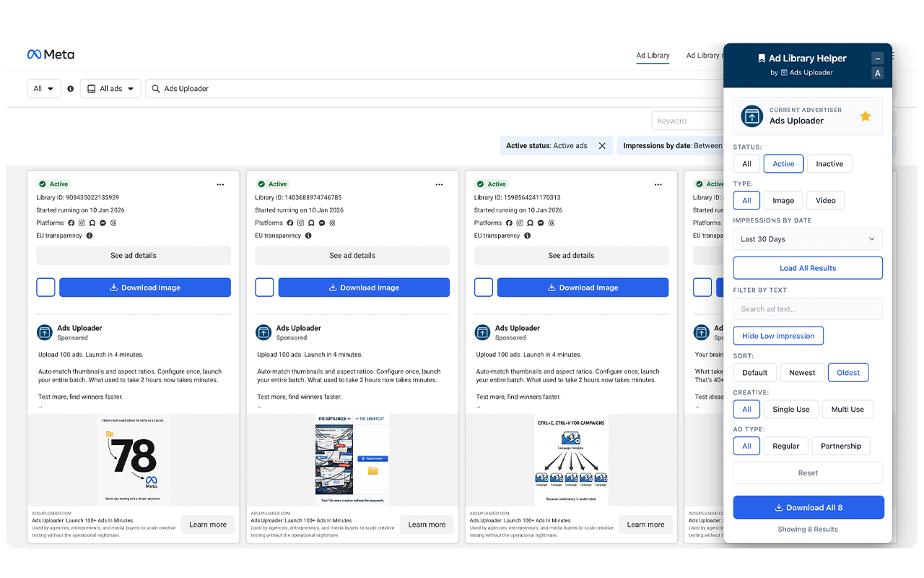
Task: Click Facebook platform icon on ad 903435022135939
Action: click(71, 223)
